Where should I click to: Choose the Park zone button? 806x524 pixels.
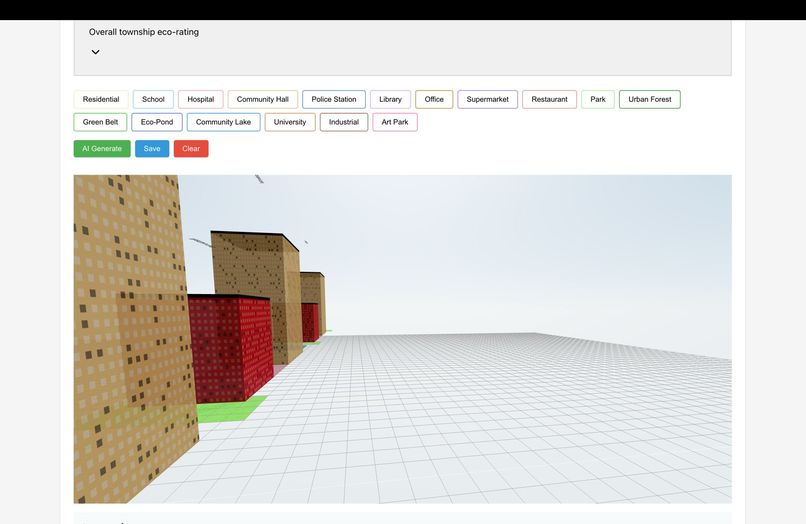tap(598, 99)
